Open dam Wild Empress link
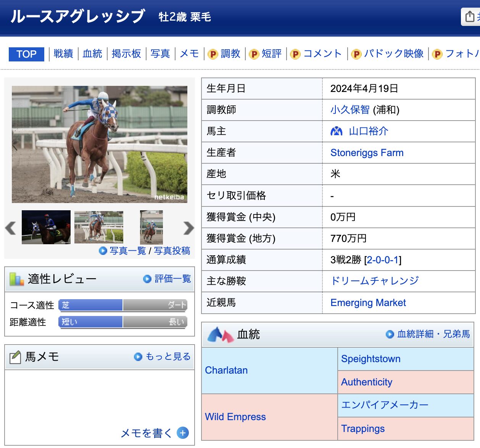 tap(235, 417)
